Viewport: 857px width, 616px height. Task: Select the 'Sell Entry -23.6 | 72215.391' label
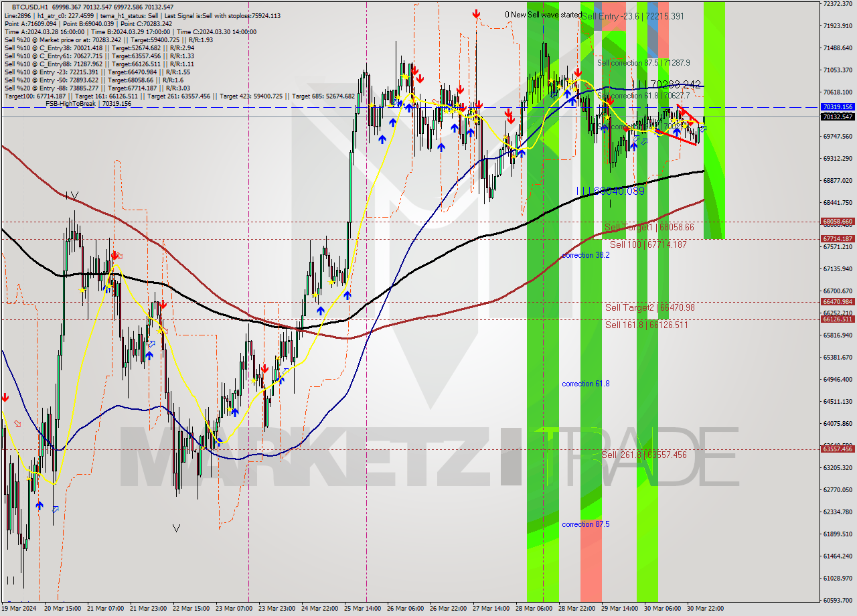[633, 16]
